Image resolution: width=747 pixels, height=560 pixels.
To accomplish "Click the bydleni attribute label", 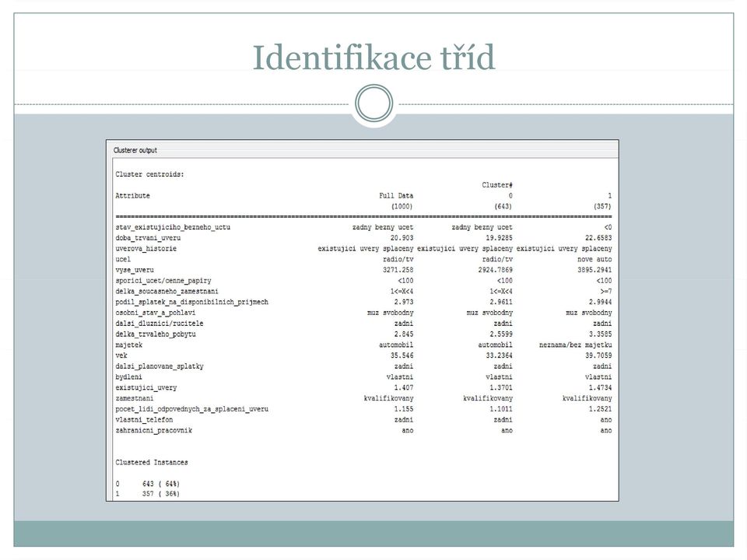I will [128, 377].
